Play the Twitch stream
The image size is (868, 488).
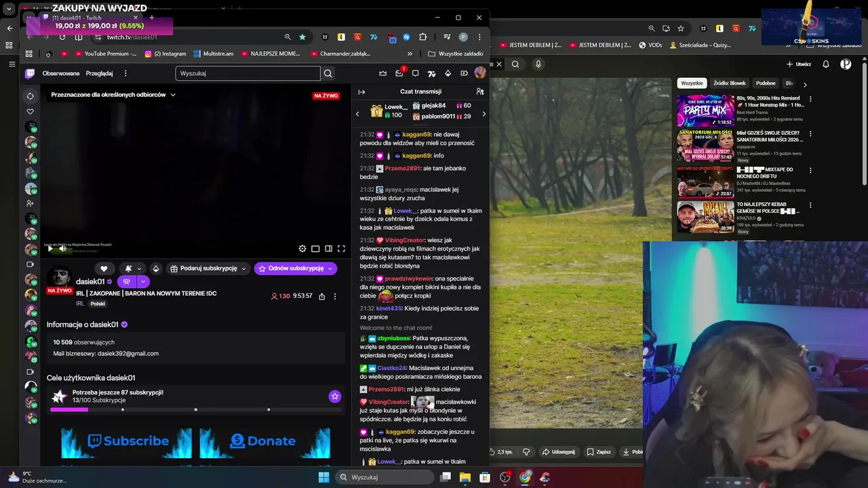(50, 249)
